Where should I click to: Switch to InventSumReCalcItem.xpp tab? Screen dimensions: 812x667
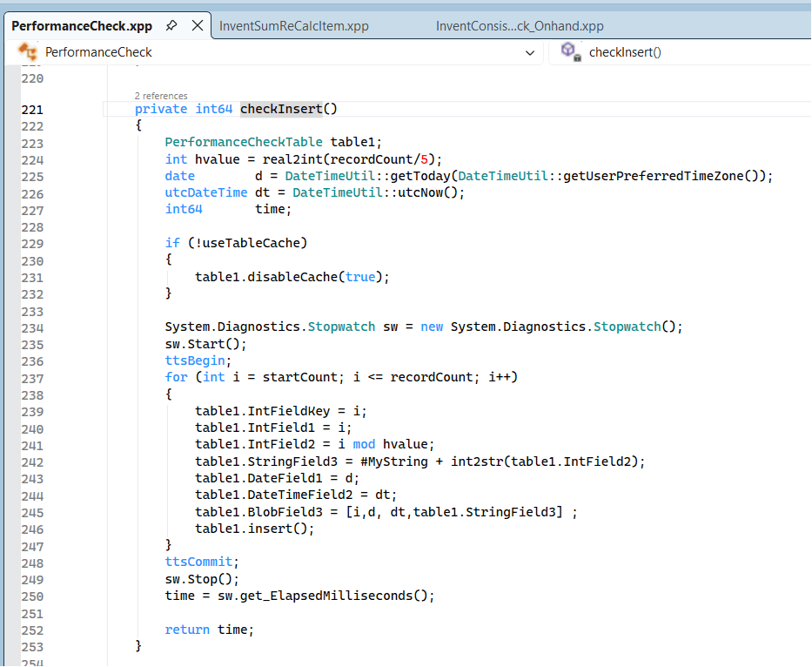[293, 26]
